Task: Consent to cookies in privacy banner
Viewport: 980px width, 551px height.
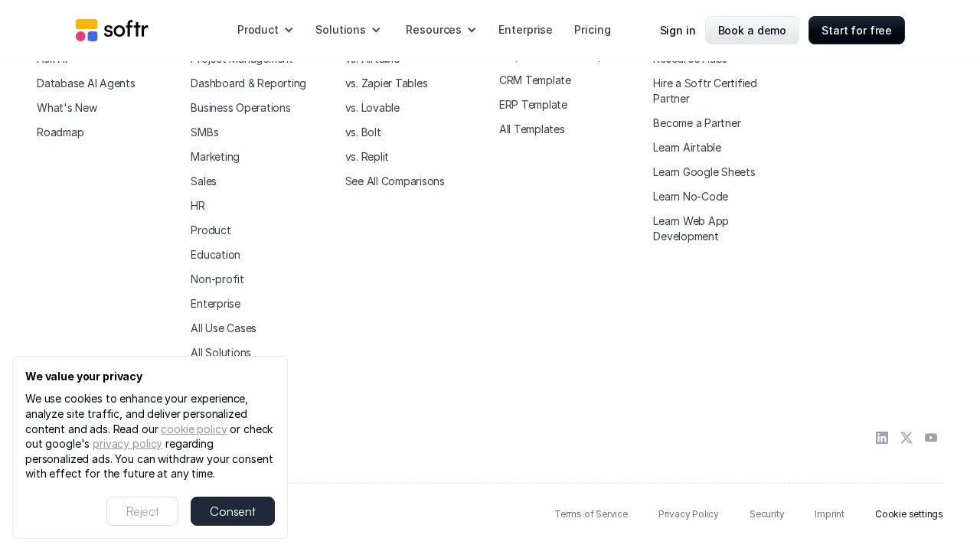Action: click(x=233, y=511)
